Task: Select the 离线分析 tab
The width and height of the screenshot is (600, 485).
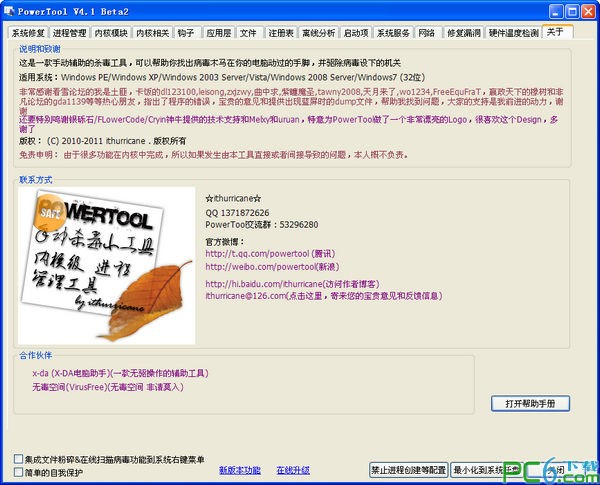Action: [318, 33]
